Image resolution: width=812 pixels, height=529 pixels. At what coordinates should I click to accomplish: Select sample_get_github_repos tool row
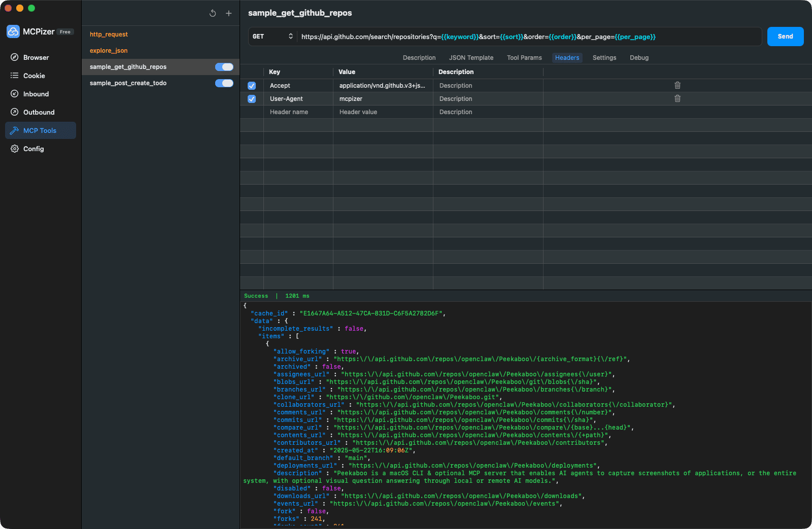(x=160, y=67)
